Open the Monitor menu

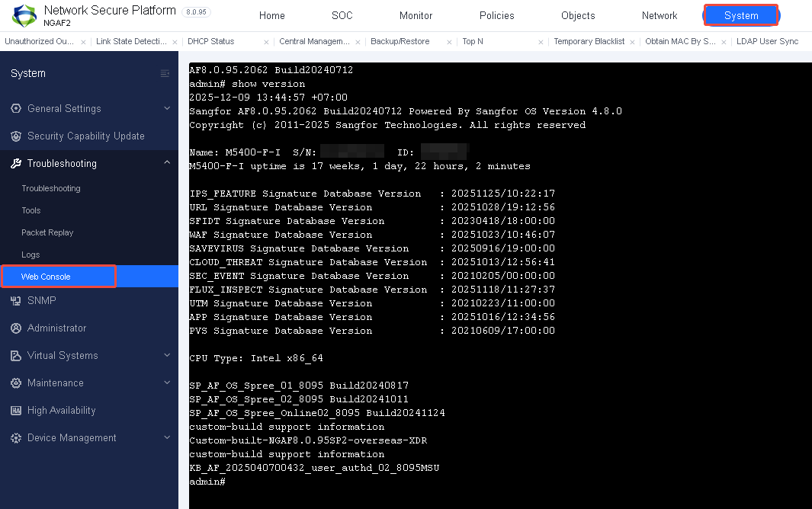(x=416, y=15)
